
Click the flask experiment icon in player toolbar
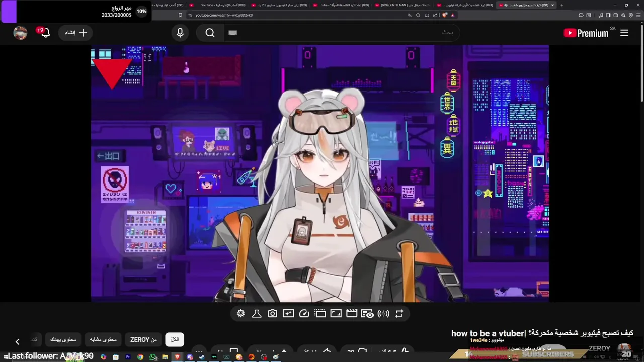pos(257,314)
